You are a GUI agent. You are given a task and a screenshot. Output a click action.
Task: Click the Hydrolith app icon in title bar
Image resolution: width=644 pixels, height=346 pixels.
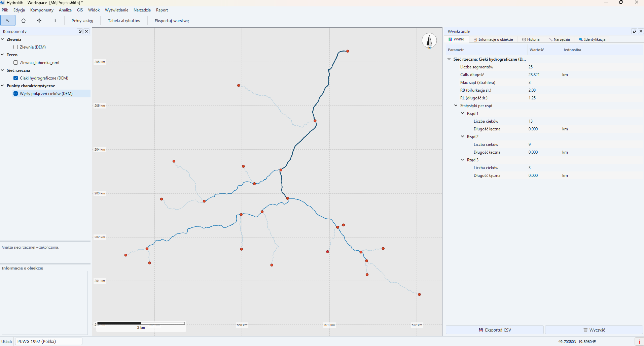coord(3,2)
